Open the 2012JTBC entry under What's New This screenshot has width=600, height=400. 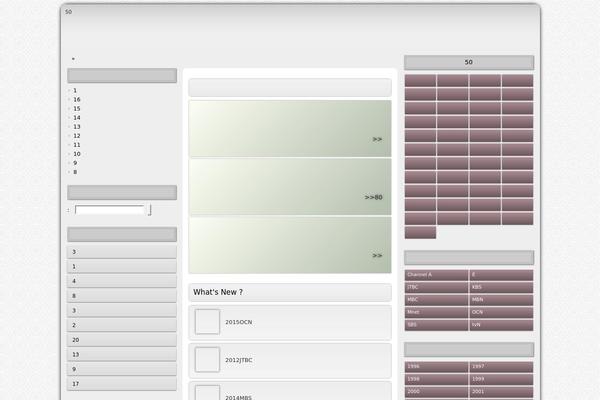(x=290, y=360)
